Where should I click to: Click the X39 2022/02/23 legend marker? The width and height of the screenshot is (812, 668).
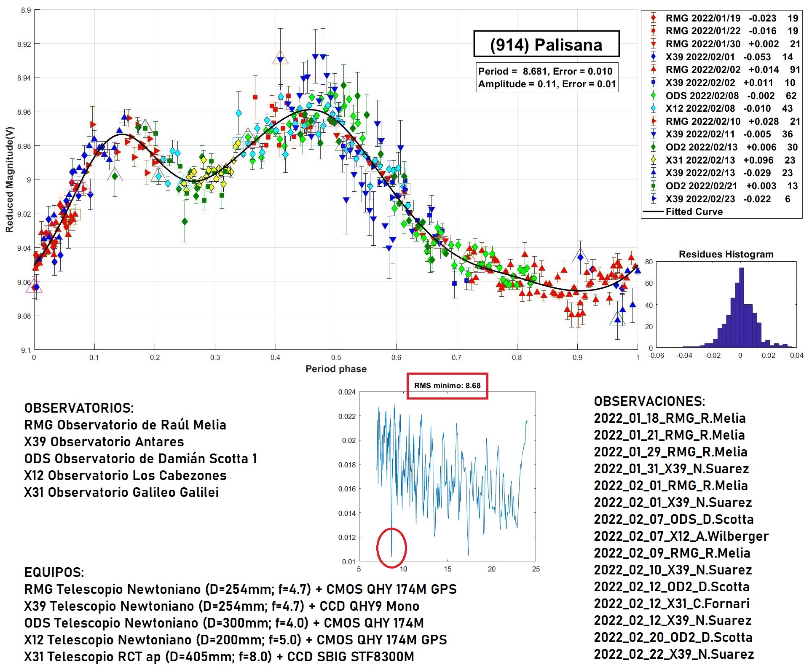[x=653, y=199]
